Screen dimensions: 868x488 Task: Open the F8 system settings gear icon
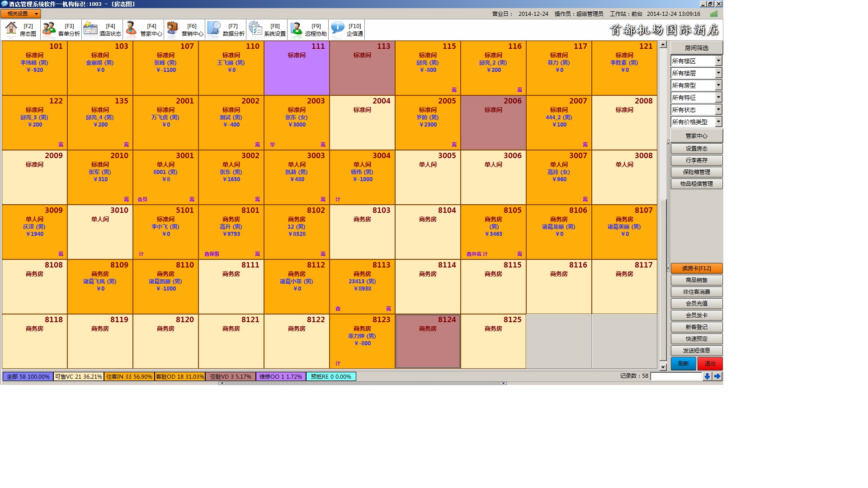[255, 29]
